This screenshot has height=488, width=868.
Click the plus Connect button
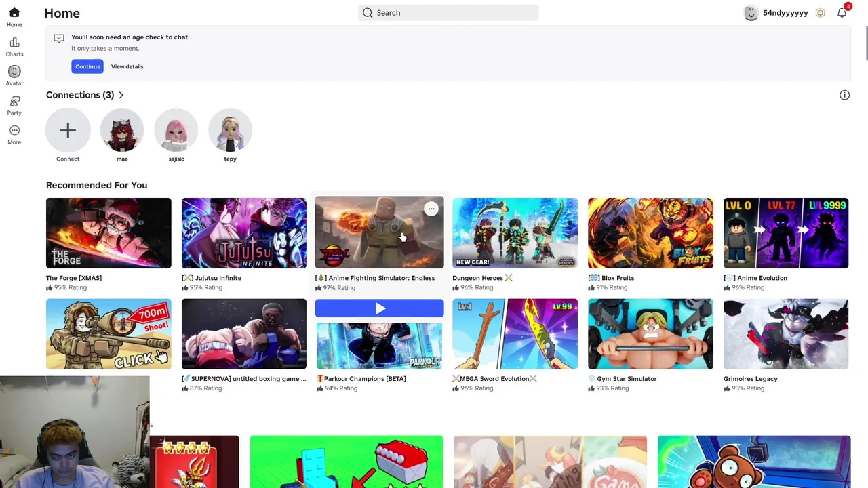click(x=68, y=130)
